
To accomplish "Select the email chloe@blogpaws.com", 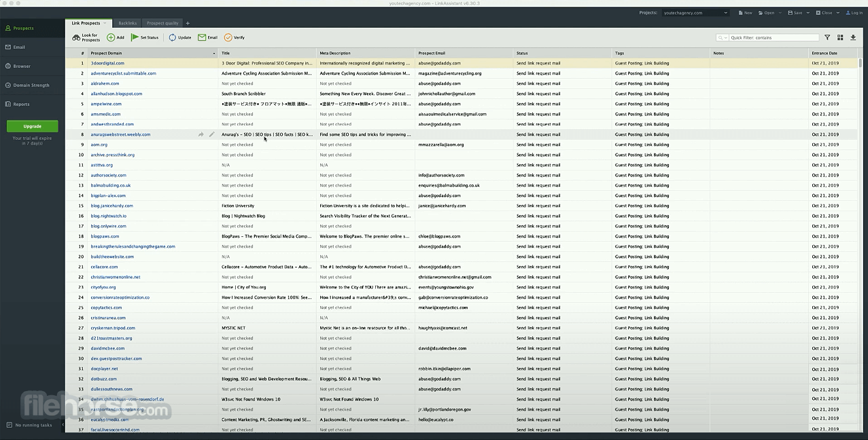I will pos(439,236).
